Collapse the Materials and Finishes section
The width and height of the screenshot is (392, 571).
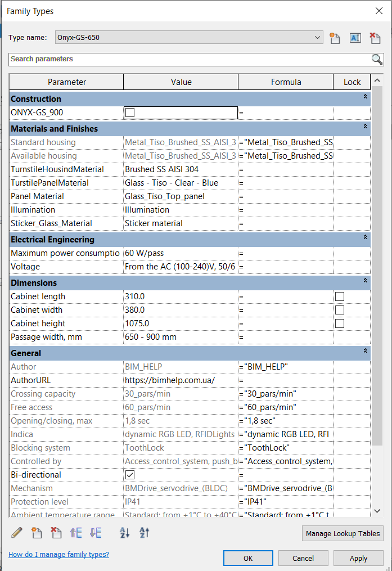click(x=365, y=127)
